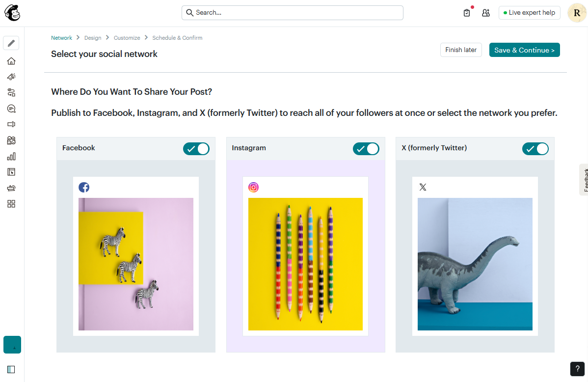This screenshot has width=588, height=382.
Task: Open the account contacts icon near search
Action: pyautogui.click(x=485, y=13)
